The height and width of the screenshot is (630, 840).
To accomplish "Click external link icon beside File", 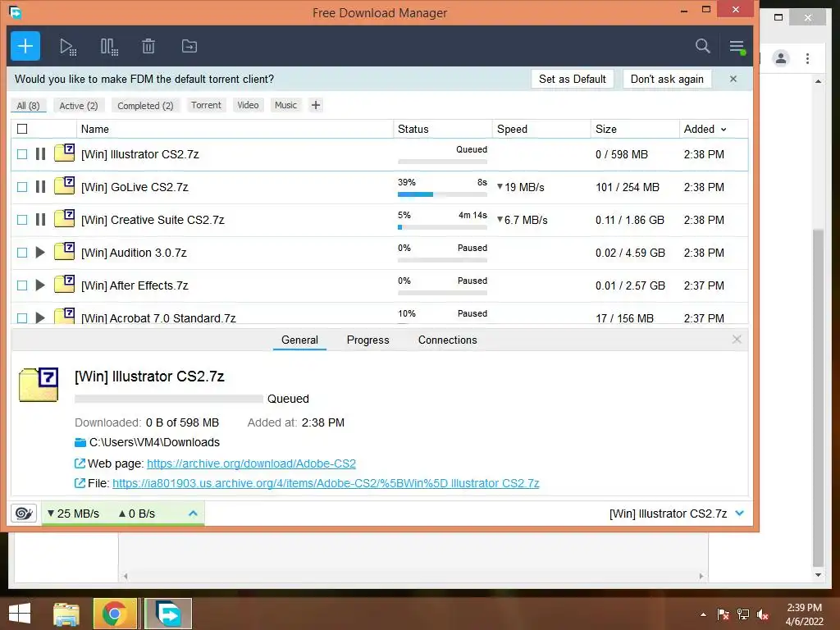I will pos(80,483).
